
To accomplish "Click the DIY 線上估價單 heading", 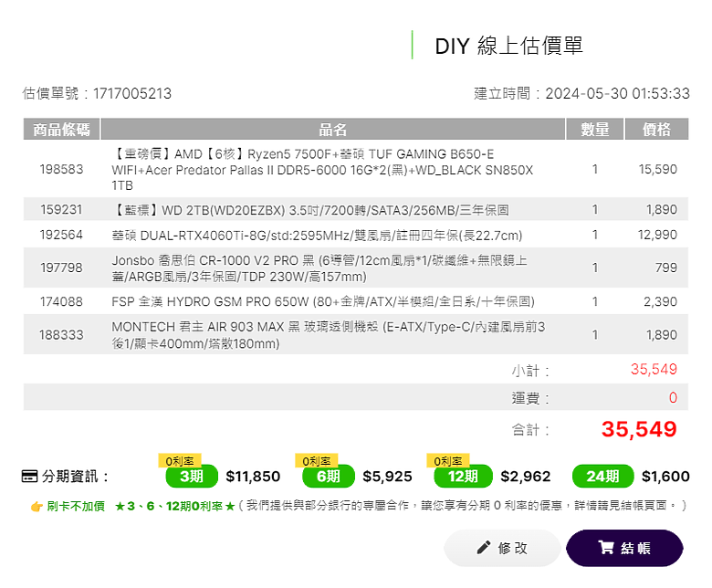I will click(x=509, y=46).
